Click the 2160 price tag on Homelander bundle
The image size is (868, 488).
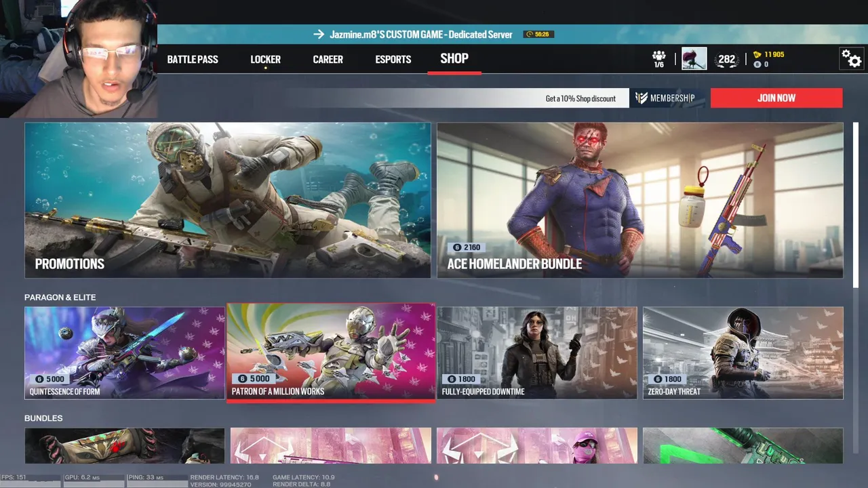pyautogui.click(x=466, y=247)
